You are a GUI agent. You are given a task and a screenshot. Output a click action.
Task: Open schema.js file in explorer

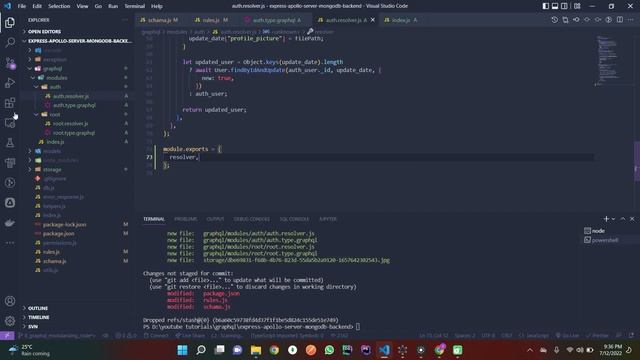(76, 261)
